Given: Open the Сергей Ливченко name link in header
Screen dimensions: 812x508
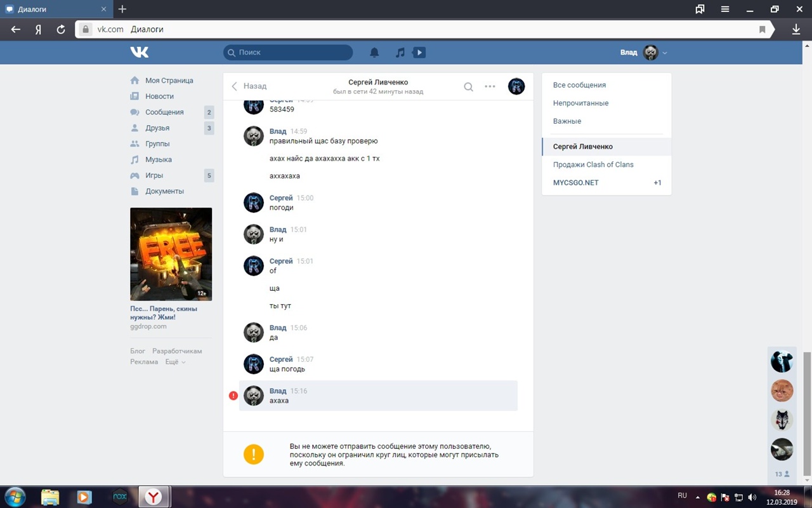Looking at the screenshot, I should click(378, 82).
